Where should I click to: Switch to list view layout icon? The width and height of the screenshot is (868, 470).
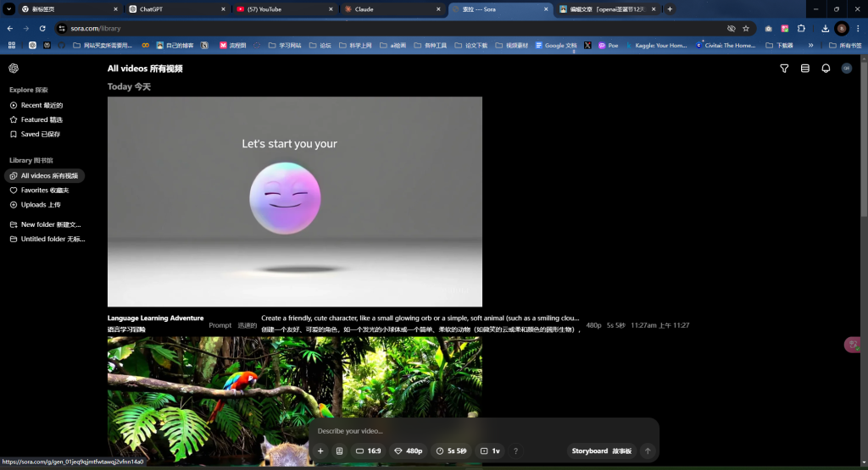click(x=804, y=69)
